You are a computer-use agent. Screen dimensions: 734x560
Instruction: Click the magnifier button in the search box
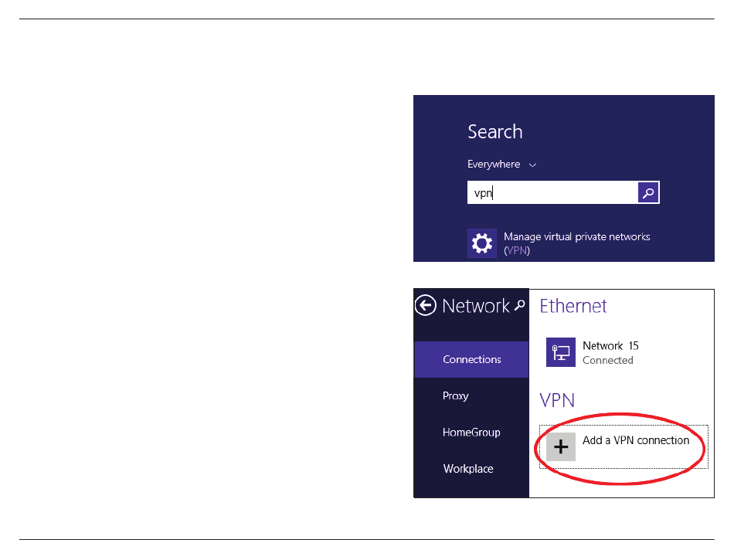tap(648, 193)
